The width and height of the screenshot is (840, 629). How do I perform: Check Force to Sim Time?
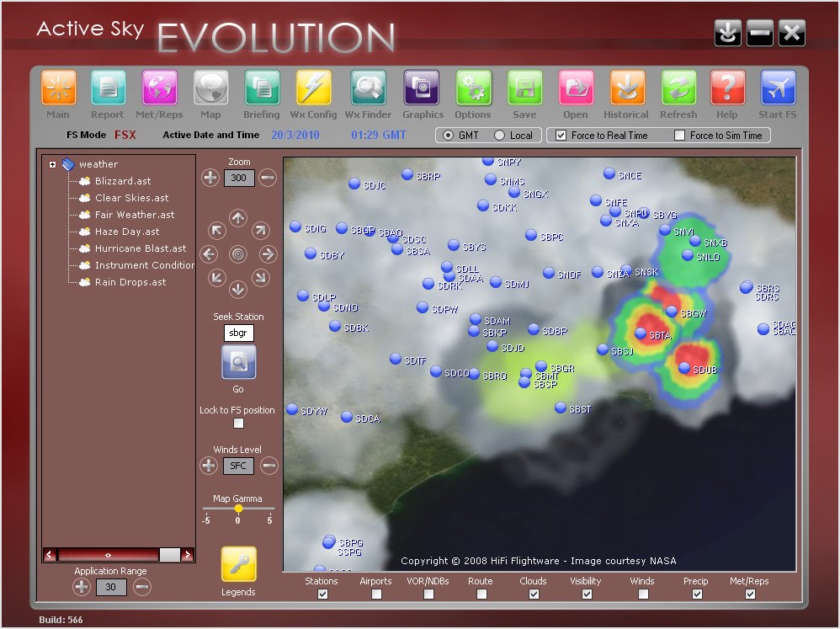pos(679,136)
